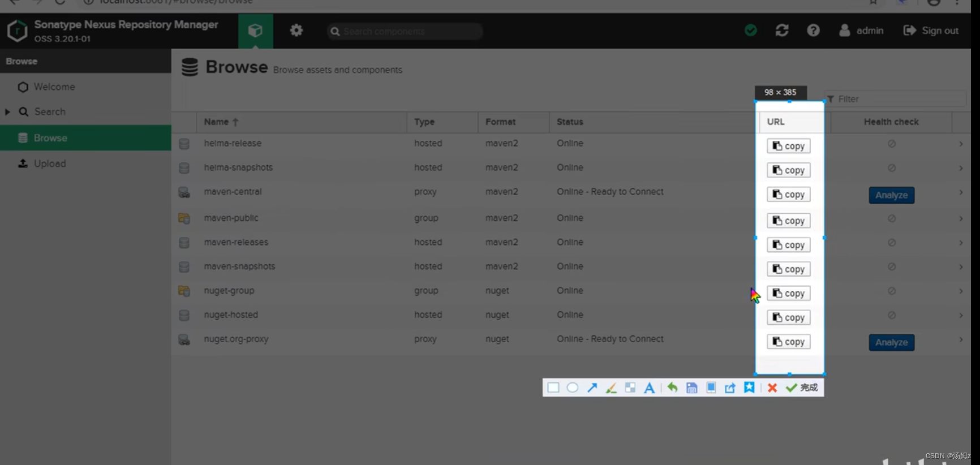Open the help question mark icon
The width and height of the screenshot is (980, 465).
[x=813, y=31]
